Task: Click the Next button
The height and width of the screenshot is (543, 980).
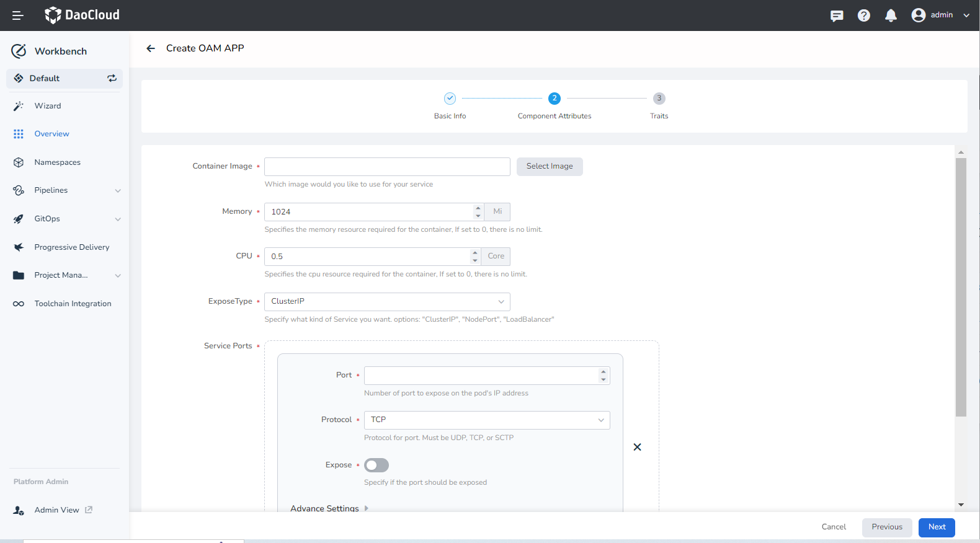Action: click(937, 527)
